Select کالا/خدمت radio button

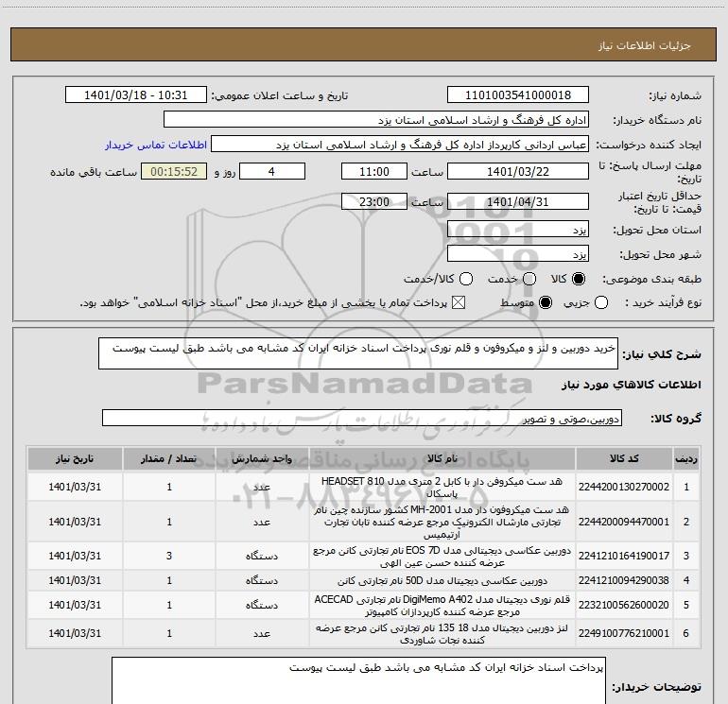pyautogui.click(x=466, y=279)
